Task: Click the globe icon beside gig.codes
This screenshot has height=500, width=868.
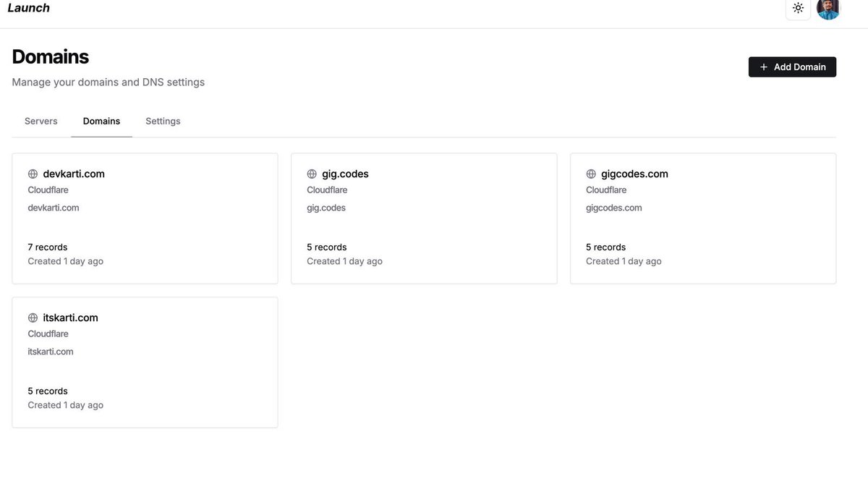Action: point(311,172)
